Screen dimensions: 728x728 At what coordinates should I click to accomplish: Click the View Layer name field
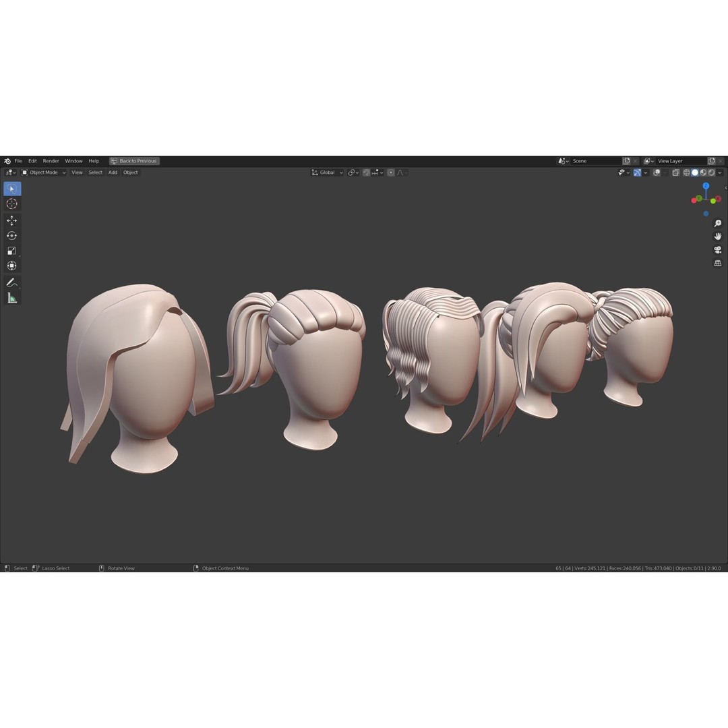681,161
